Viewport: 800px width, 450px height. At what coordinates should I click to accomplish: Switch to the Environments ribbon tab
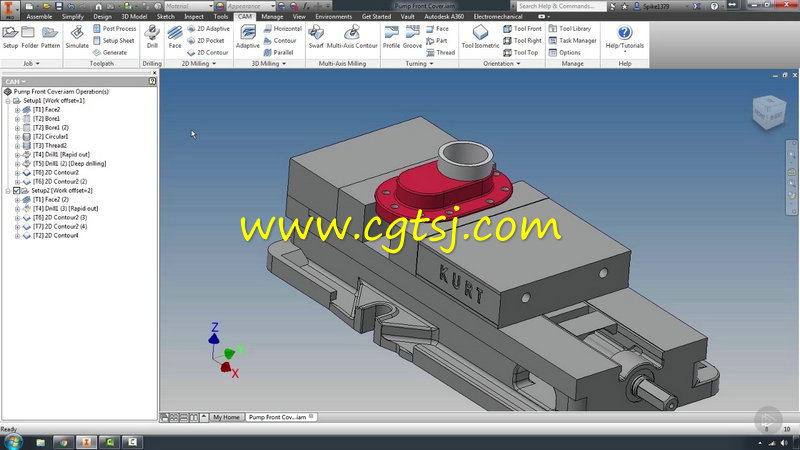click(x=333, y=17)
